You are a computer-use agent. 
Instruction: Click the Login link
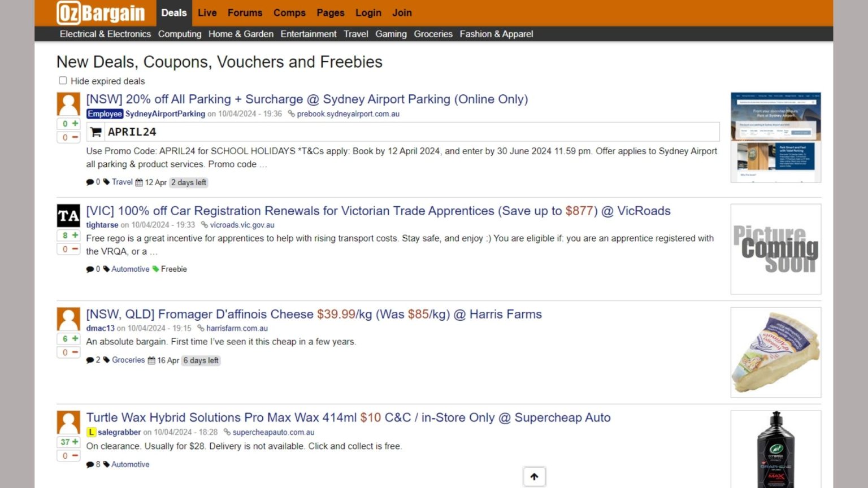click(x=368, y=12)
